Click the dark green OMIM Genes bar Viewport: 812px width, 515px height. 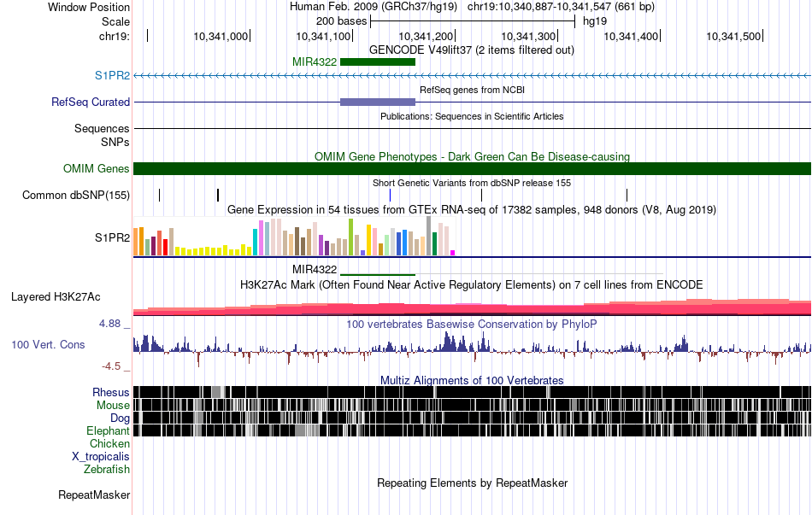tap(473, 169)
